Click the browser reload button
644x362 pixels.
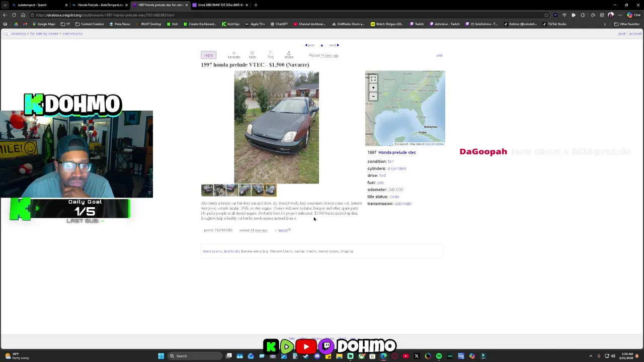(x=14, y=15)
